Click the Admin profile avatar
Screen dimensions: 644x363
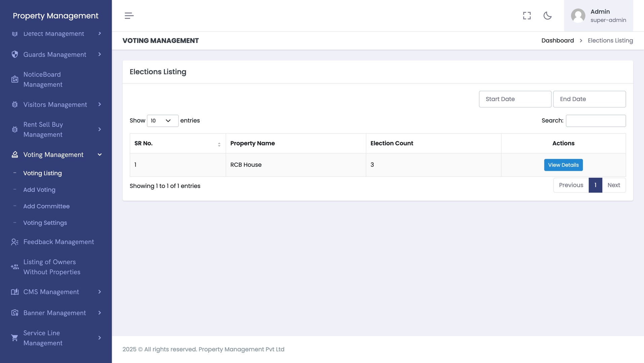(578, 16)
